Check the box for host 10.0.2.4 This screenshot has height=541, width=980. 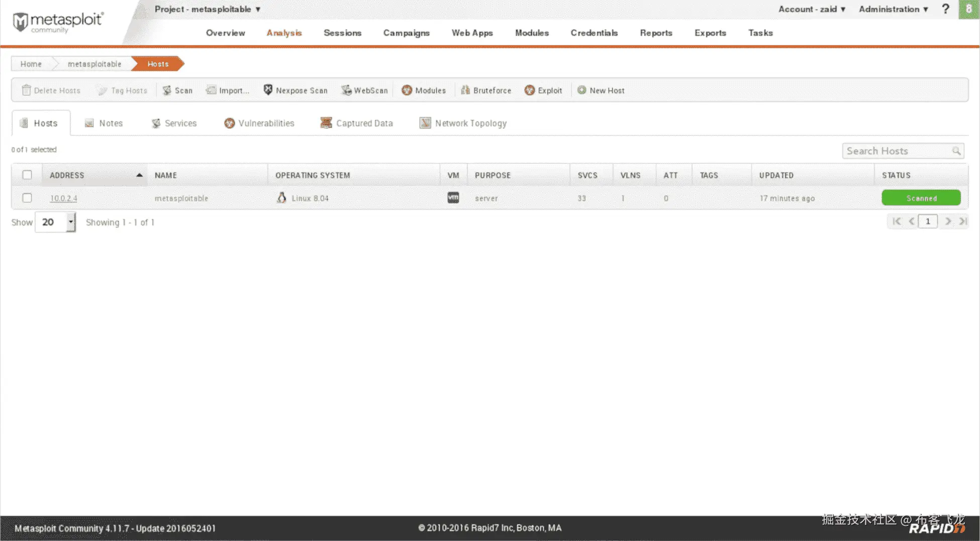pyautogui.click(x=27, y=198)
